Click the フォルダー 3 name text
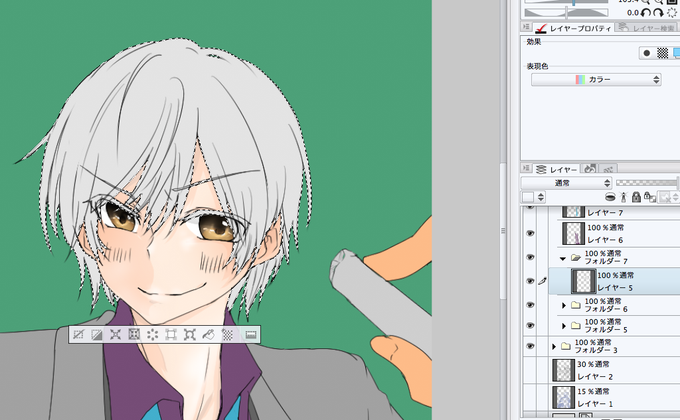 pos(596,350)
